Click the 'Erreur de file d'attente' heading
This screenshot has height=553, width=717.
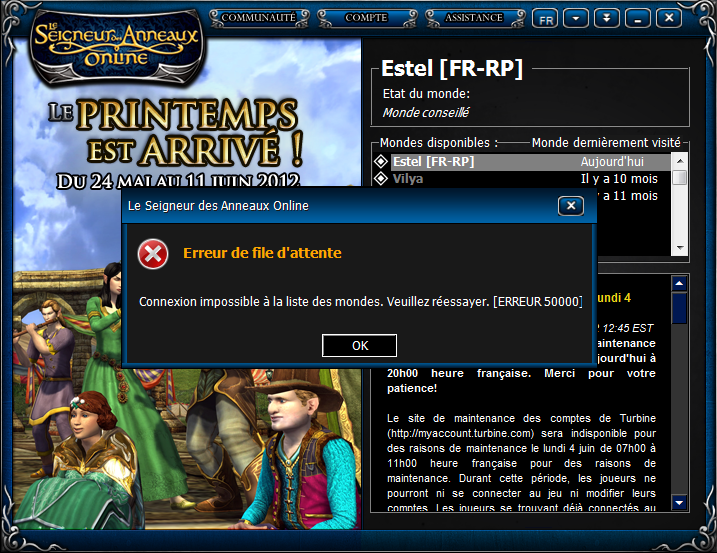click(x=262, y=253)
